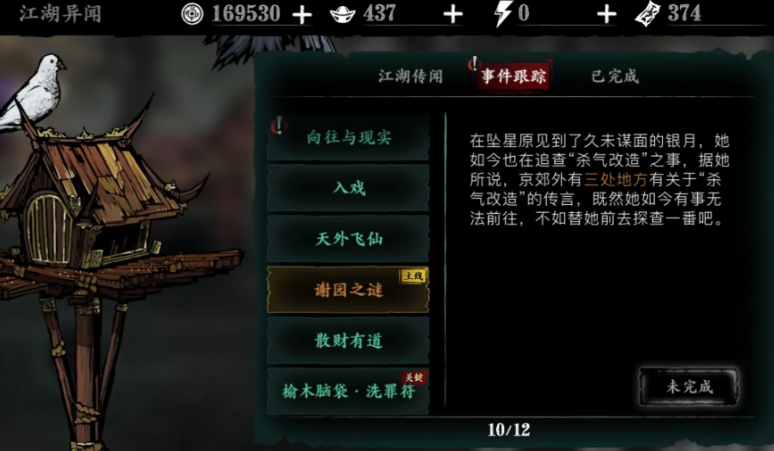Open the 入戏 quest entry

point(348,188)
